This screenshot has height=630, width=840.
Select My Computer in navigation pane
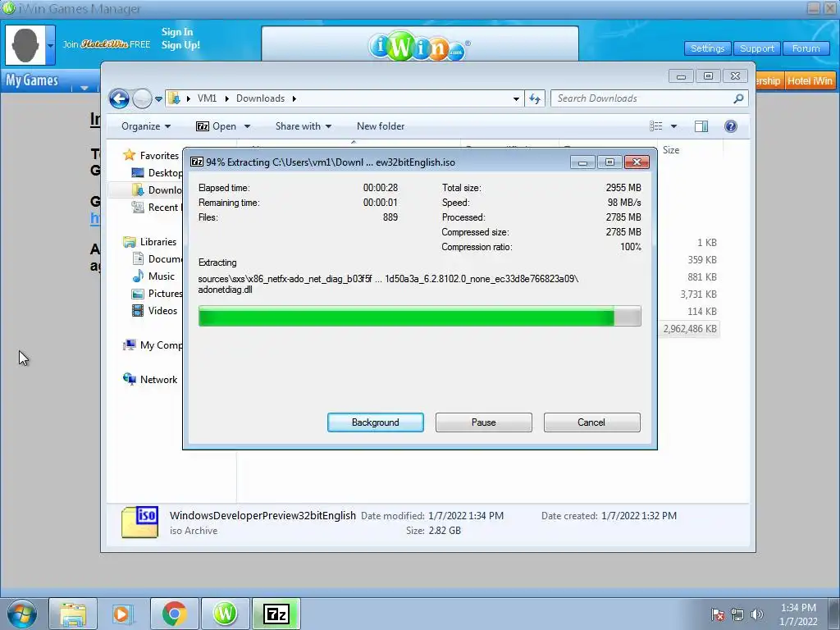pos(153,345)
